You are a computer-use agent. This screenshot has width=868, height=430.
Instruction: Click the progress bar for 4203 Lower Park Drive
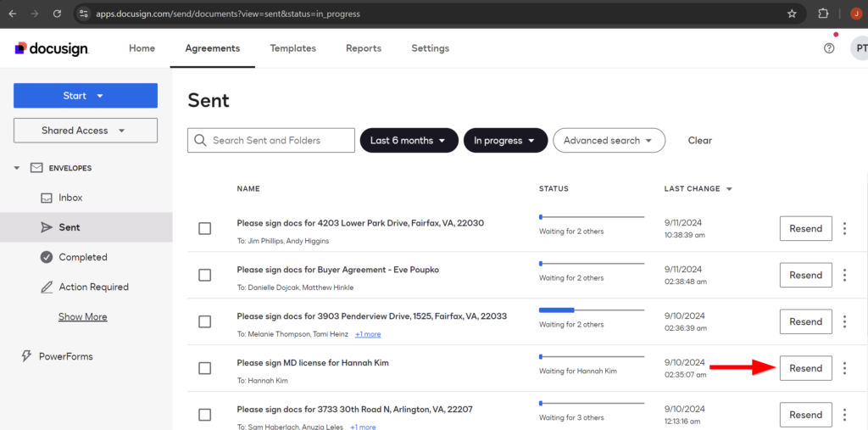click(x=592, y=216)
